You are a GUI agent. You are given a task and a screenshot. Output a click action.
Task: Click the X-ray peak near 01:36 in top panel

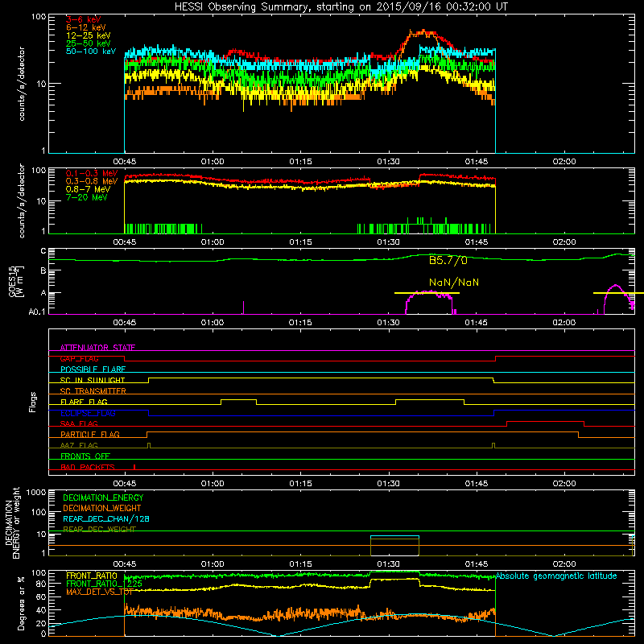coord(423,33)
